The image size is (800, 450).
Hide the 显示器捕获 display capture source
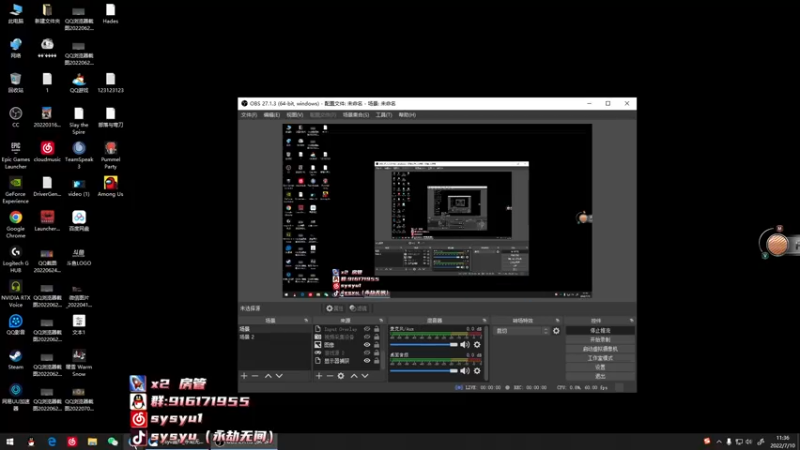[367, 361]
